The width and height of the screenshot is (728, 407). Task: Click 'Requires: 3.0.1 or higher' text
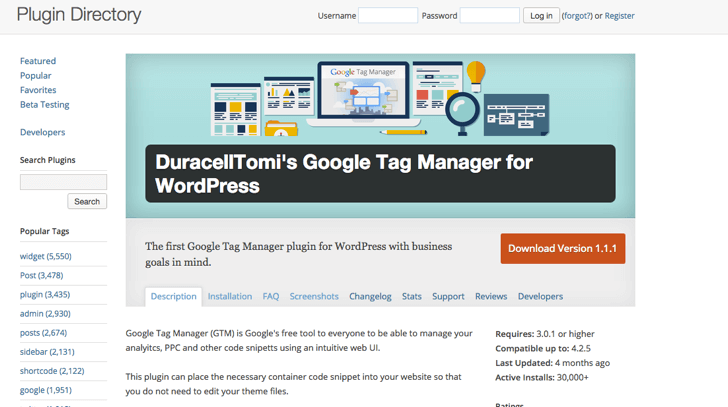545,334
